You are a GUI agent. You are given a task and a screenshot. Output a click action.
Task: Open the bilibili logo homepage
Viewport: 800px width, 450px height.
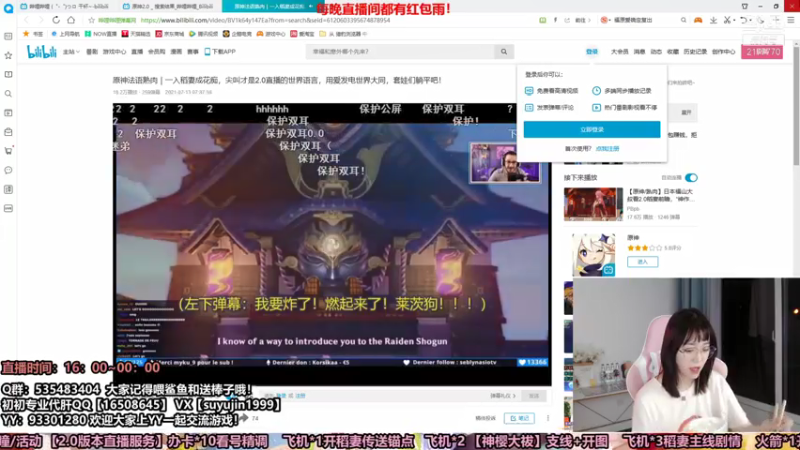[42, 52]
